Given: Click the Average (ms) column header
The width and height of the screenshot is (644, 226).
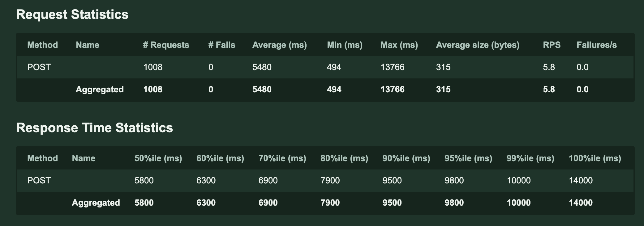Looking at the screenshot, I should (280, 45).
